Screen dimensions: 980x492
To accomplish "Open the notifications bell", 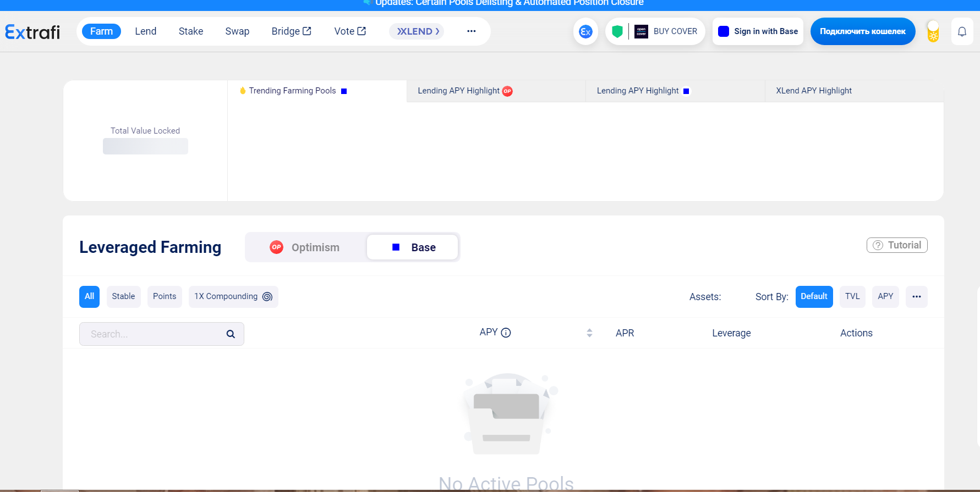I will tap(962, 32).
